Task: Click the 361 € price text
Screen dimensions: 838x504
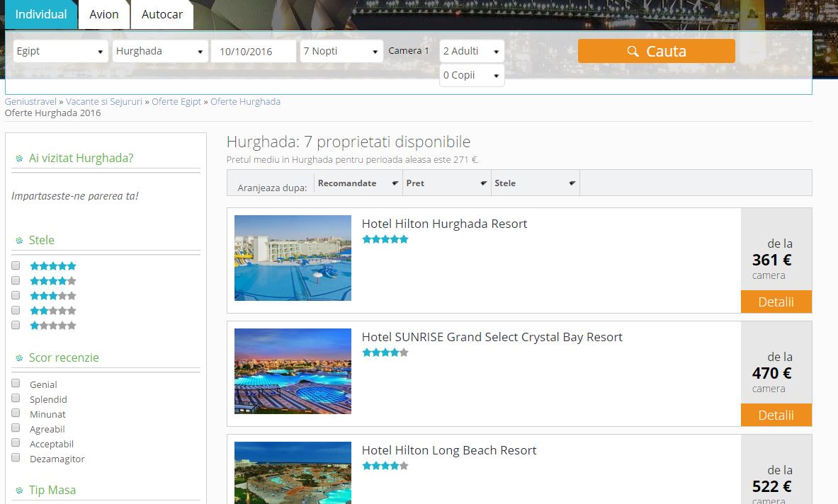Action: 771,260
